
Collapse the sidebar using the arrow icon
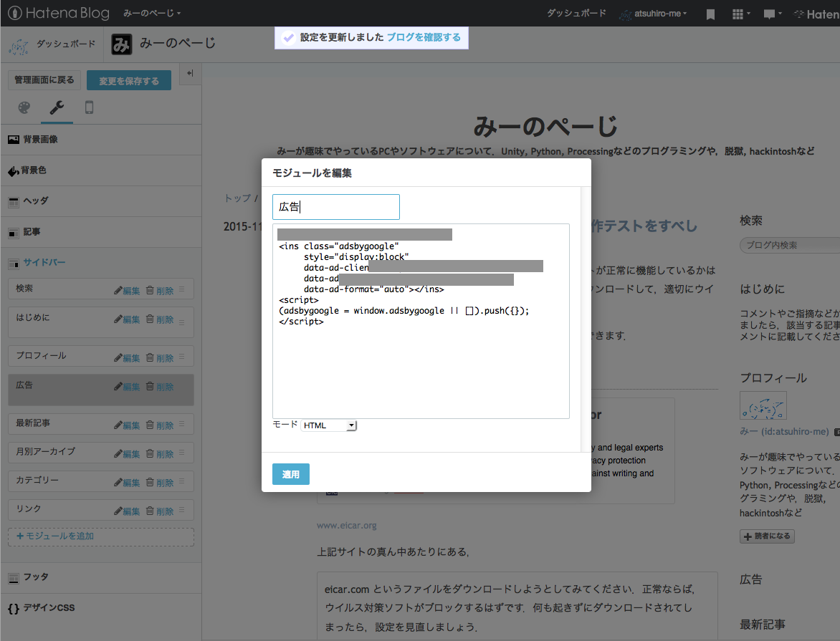(189, 72)
